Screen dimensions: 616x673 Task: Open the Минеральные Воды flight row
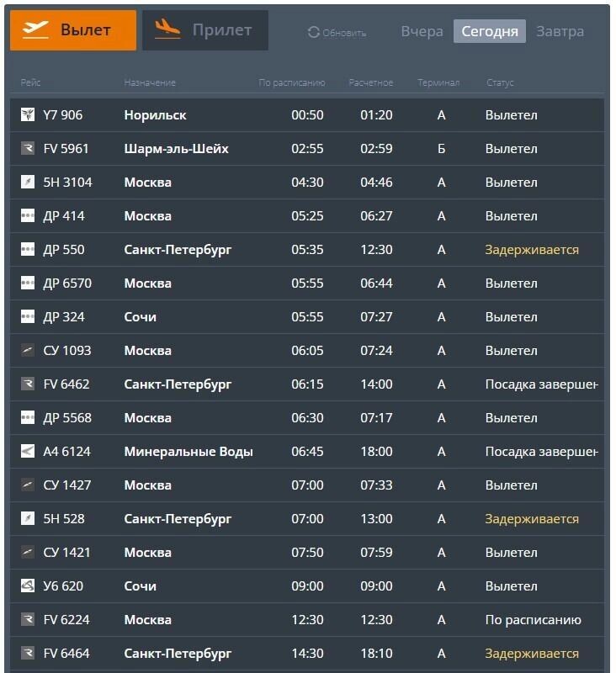[307, 451]
